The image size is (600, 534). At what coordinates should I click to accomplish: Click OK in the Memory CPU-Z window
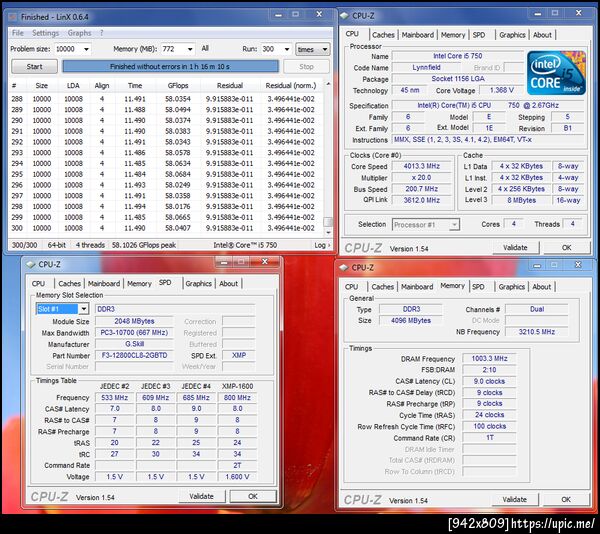[566, 499]
